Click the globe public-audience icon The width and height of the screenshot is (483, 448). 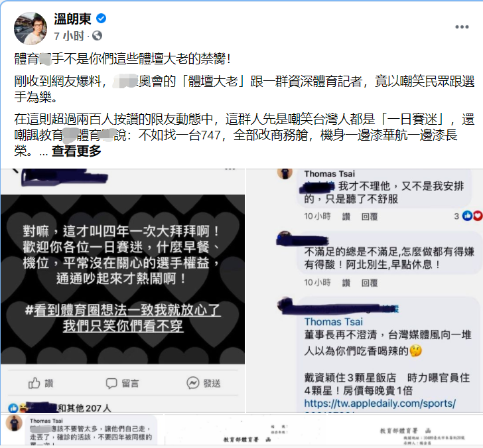click(x=97, y=36)
